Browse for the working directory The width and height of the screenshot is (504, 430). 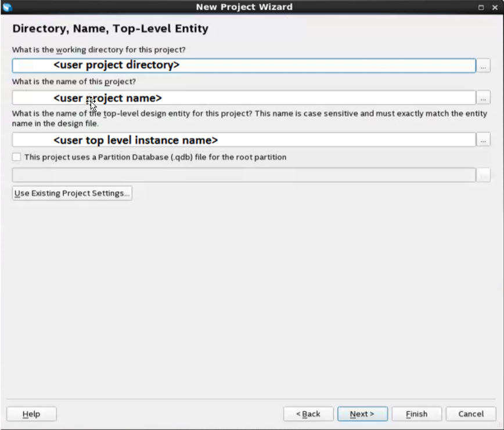(x=483, y=66)
